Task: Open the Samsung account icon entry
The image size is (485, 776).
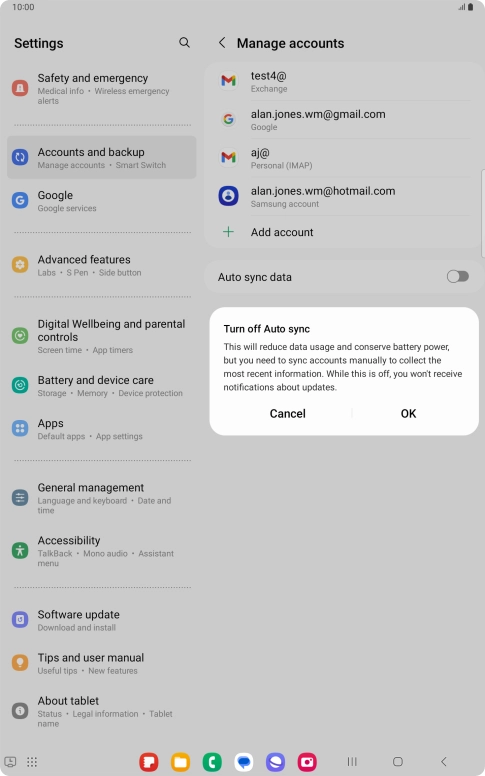Action: (x=228, y=195)
